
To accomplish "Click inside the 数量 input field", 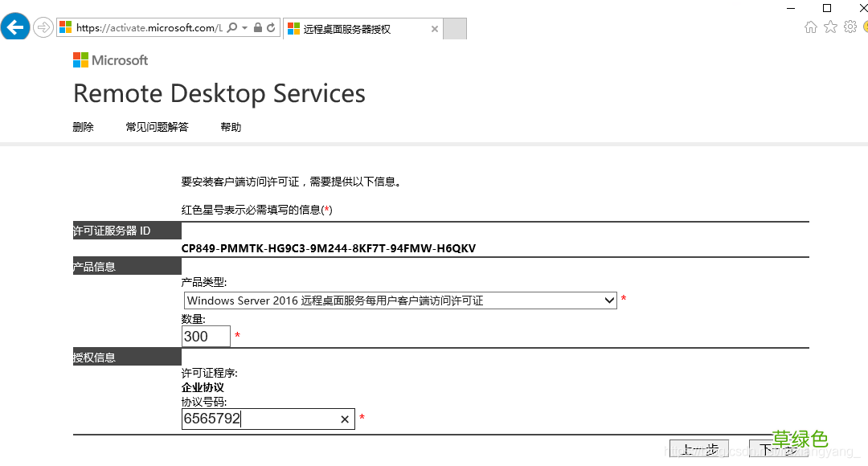I will pos(205,336).
